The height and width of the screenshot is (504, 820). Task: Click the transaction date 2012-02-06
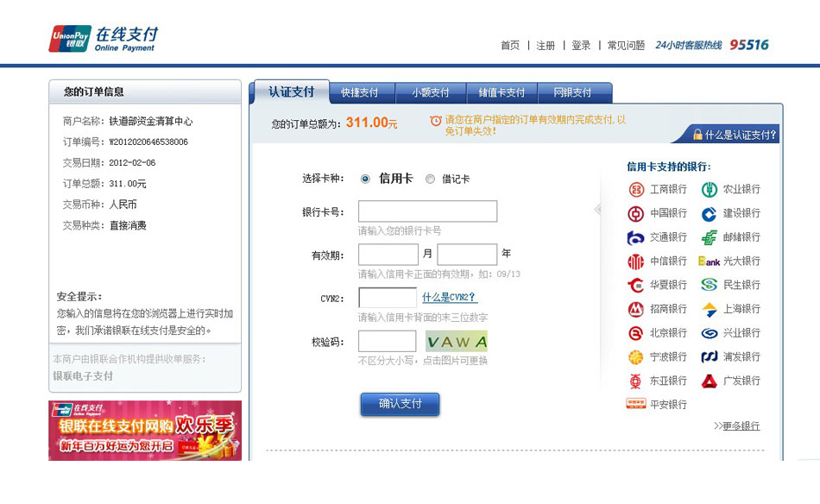(132, 163)
